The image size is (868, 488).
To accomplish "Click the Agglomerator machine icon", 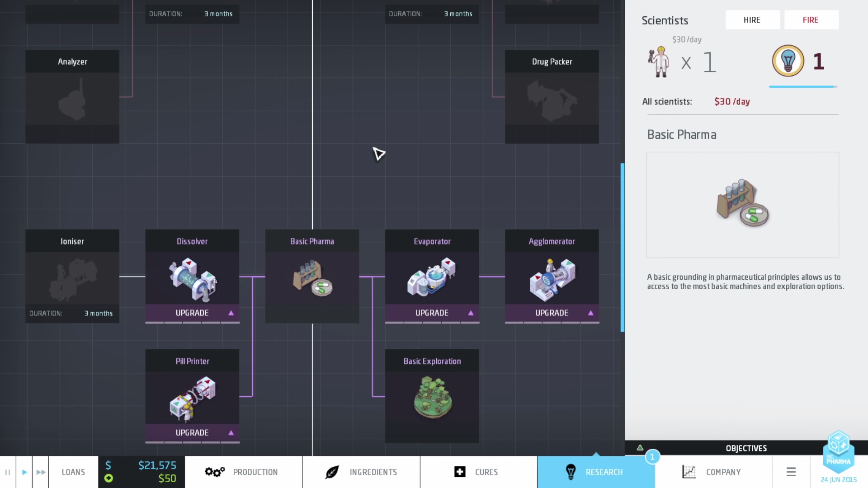I will pos(552,279).
